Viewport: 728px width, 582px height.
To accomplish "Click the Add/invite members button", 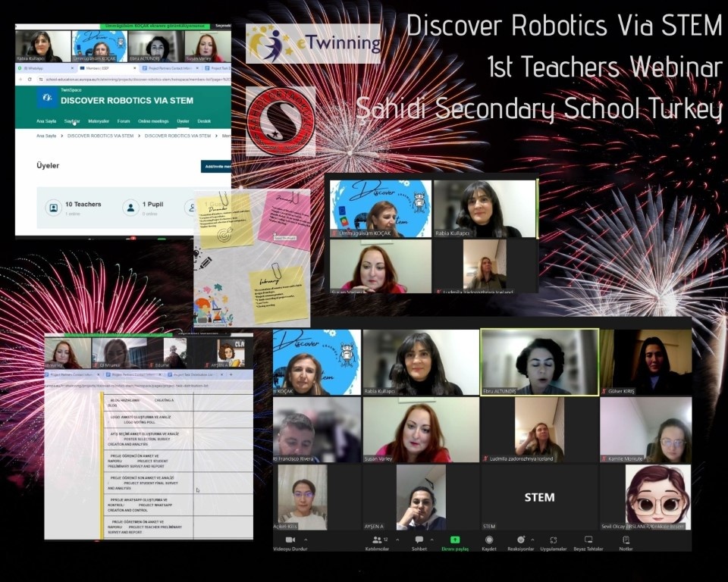I will 217,166.
